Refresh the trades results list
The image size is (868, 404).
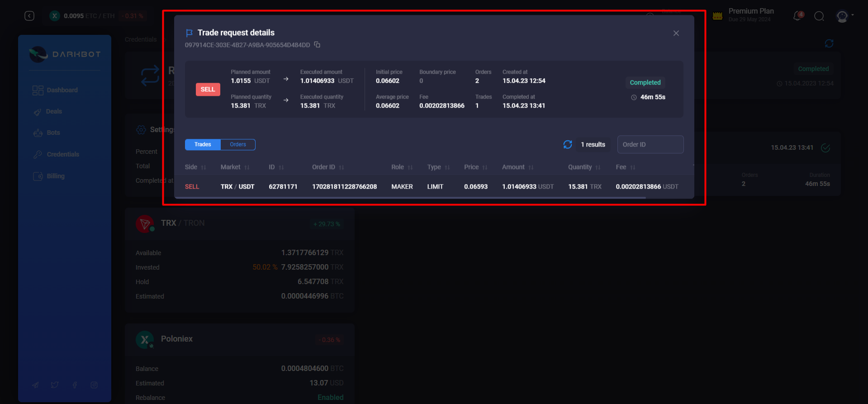568,144
